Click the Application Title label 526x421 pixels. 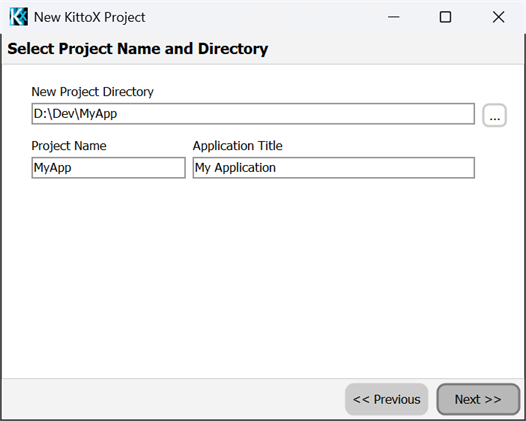[x=238, y=146]
